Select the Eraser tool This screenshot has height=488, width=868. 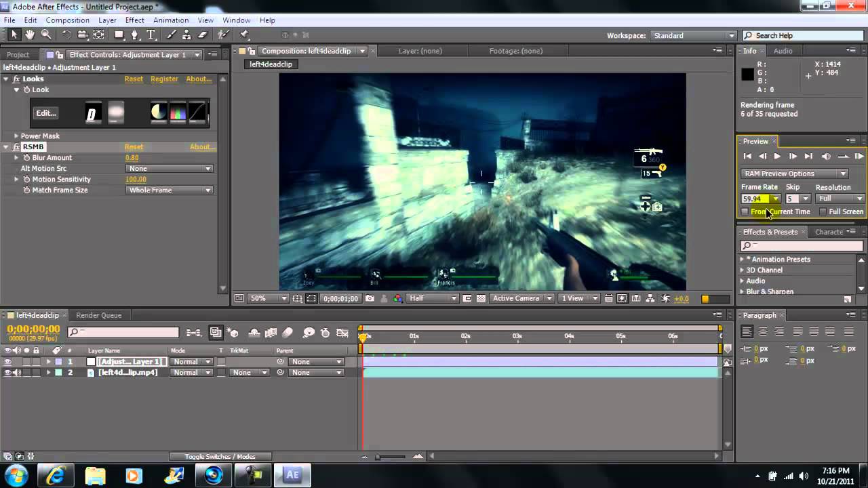[203, 35]
